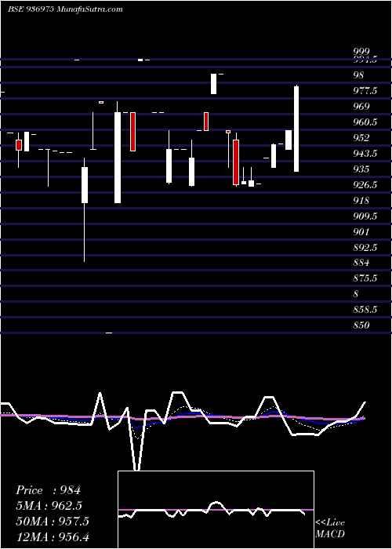The image size is (392, 549).
Task: Click the 999 price axis label
Action: (362, 52)
